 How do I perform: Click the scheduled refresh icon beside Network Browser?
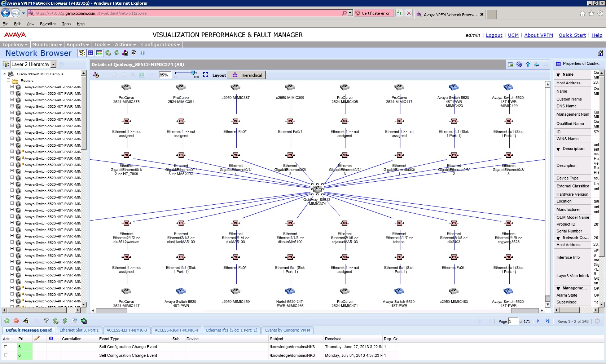(108, 53)
